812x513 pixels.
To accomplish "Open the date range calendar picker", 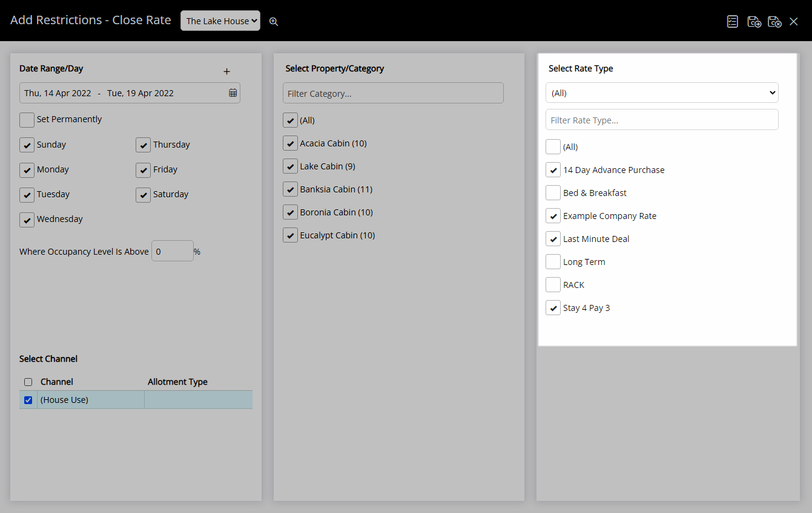I will click(x=233, y=93).
